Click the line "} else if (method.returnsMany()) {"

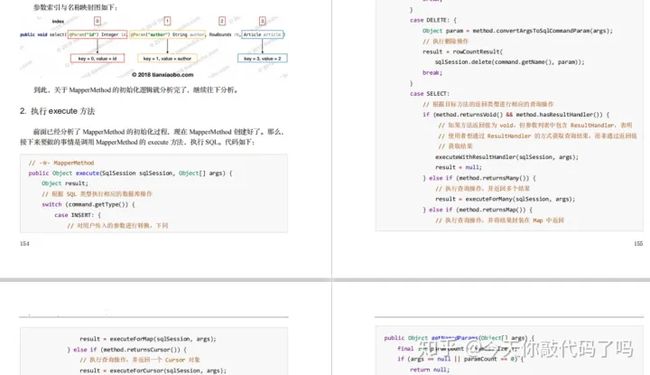click(479, 178)
